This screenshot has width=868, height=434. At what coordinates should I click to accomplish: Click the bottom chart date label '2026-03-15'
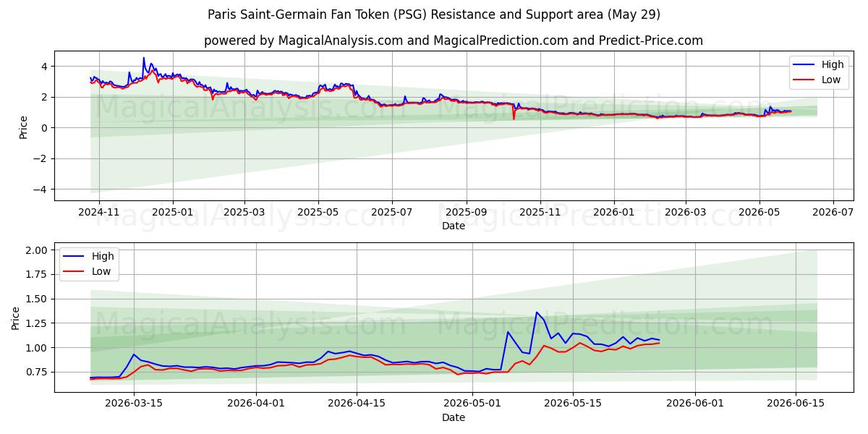pos(134,405)
